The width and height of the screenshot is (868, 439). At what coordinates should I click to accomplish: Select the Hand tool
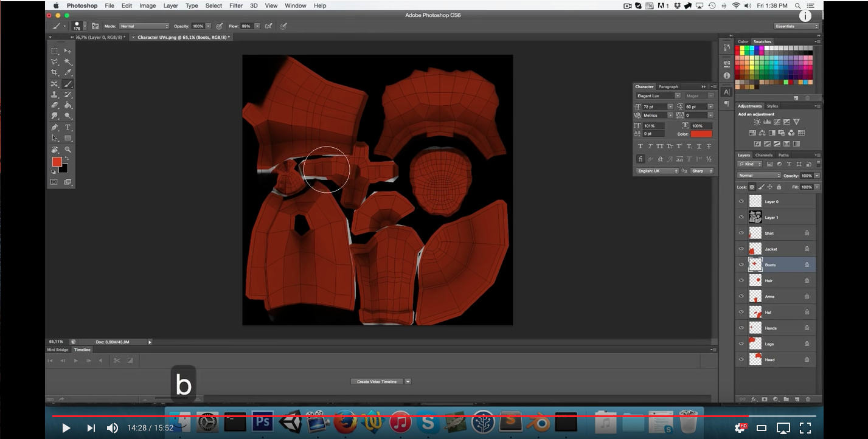click(x=55, y=150)
